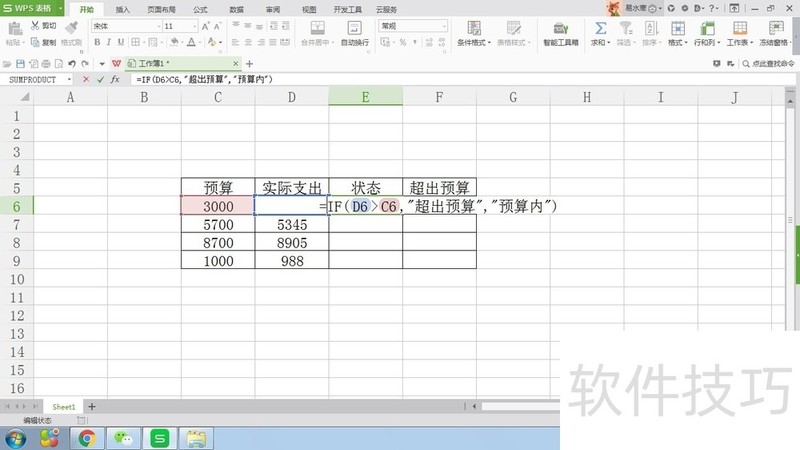This screenshot has height=450, width=800.
Task: Open the WPS 表格 application menu
Action: coord(32,8)
